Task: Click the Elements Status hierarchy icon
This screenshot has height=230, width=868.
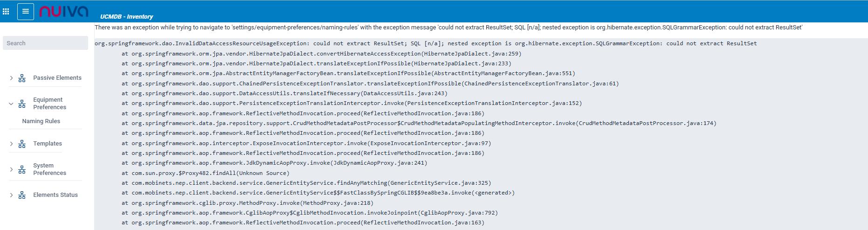Action: pos(22,195)
